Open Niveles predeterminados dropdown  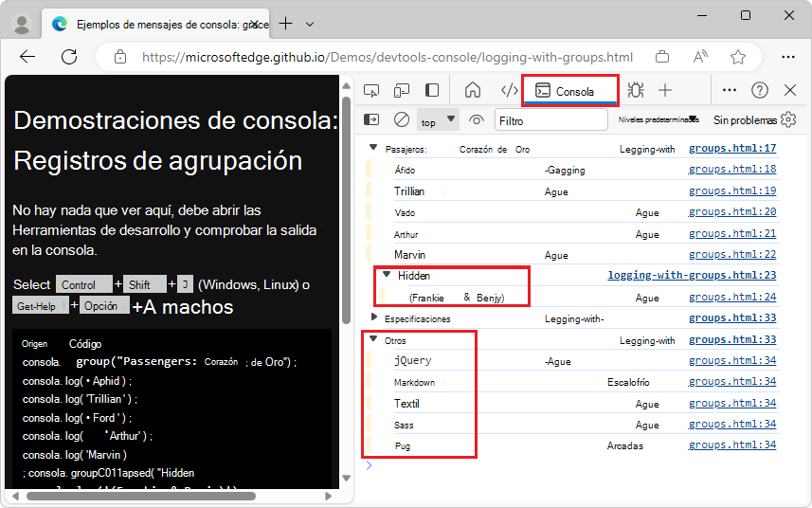click(x=659, y=119)
